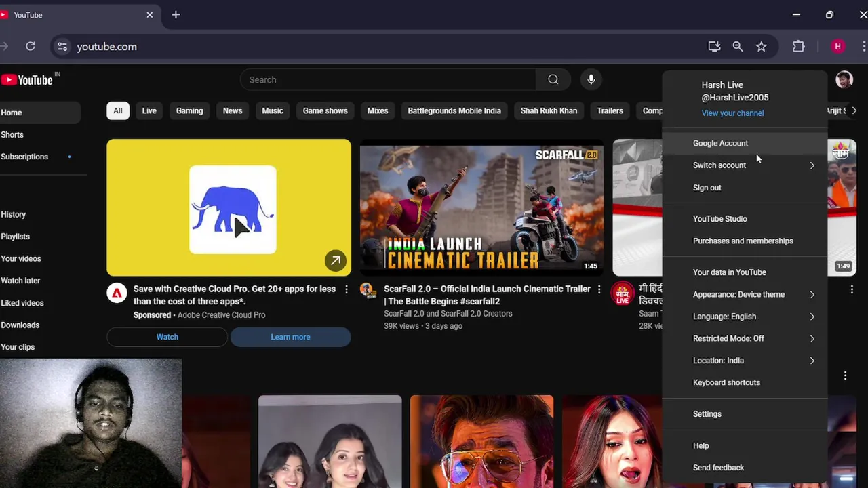Choose Sign out in account menu

point(745,188)
